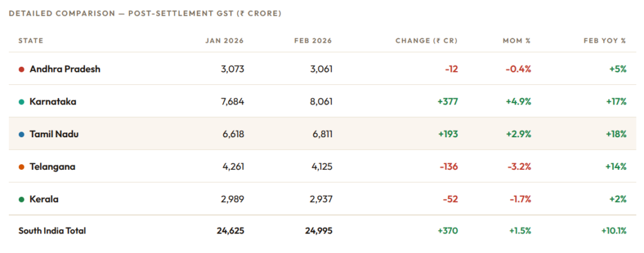The width and height of the screenshot is (644, 253).
Task: Click the South India Total row label
Action: [x=52, y=231]
